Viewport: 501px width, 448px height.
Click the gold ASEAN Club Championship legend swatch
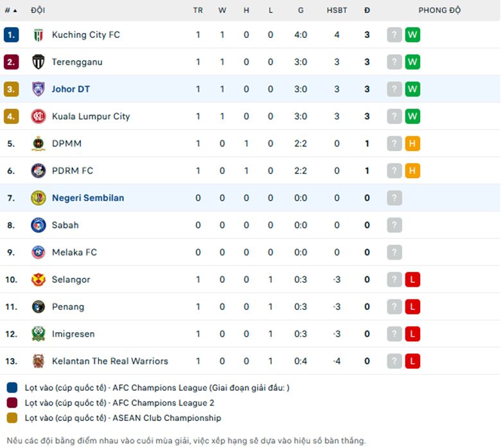tap(12, 418)
